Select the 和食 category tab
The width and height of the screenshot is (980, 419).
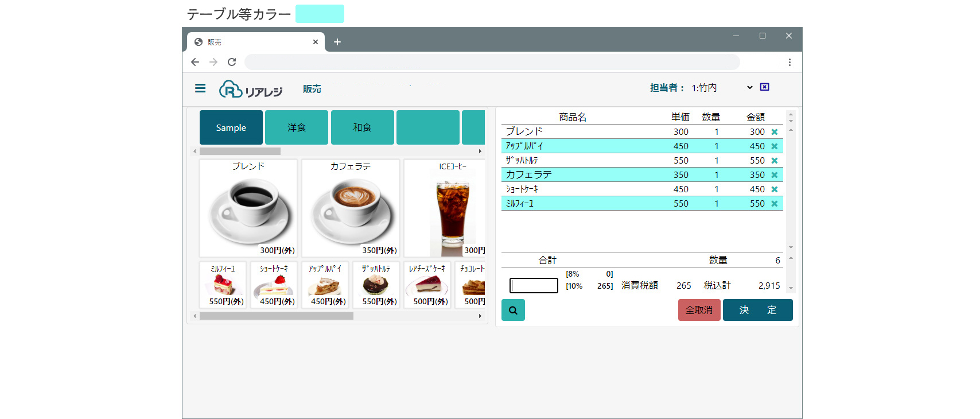[x=362, y=127]
